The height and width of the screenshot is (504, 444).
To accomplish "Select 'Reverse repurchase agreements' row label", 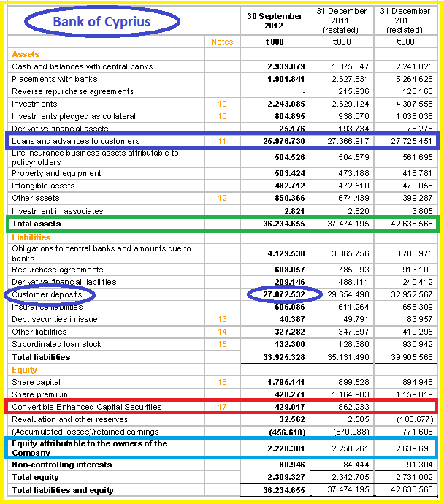I will point(72,91).
